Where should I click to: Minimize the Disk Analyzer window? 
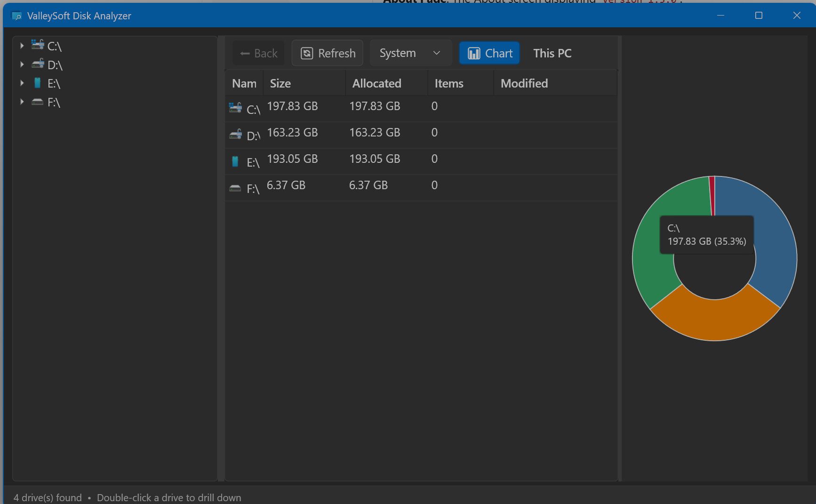click(720, 16)
